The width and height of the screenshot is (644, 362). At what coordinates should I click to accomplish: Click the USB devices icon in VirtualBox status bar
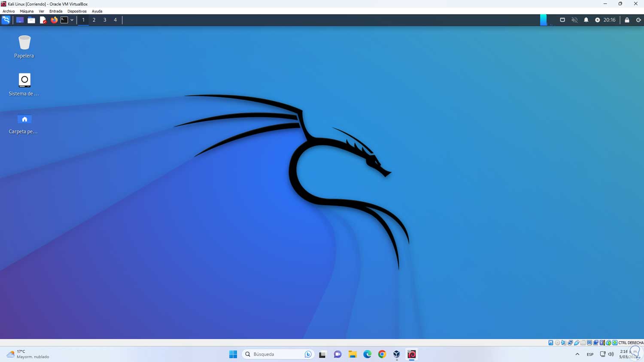click(x=577, y=343)
